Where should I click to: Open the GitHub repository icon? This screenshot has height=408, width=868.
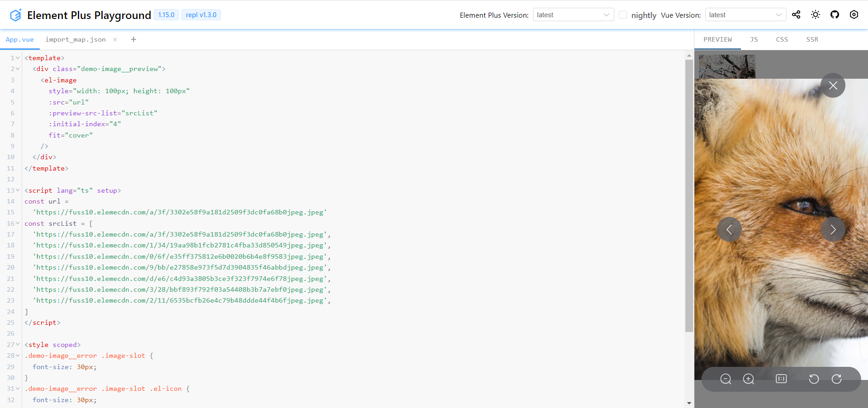click(835, 15)
